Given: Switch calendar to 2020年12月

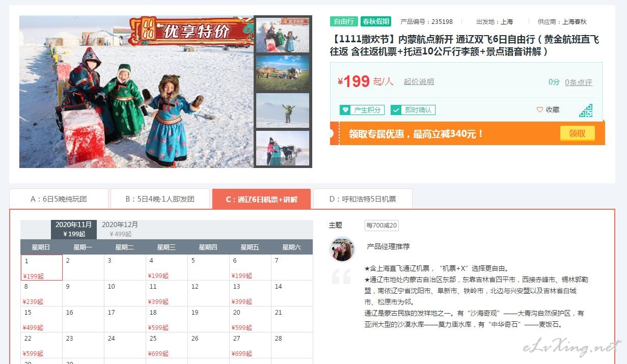Looking at the screenshot, I should (120, 229).
